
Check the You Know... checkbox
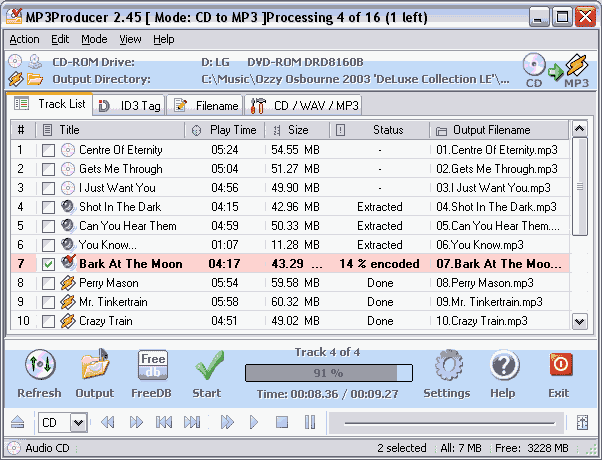point(48,245)
